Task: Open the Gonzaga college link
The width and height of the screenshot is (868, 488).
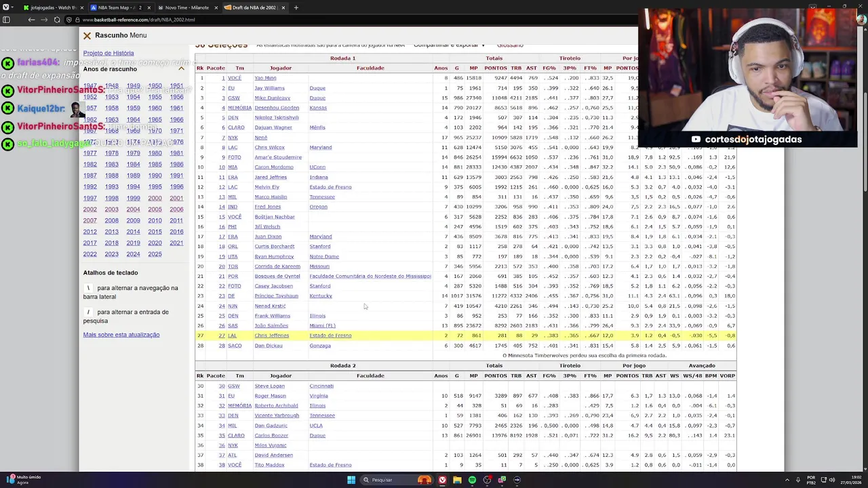Action: tap(320, 346)
